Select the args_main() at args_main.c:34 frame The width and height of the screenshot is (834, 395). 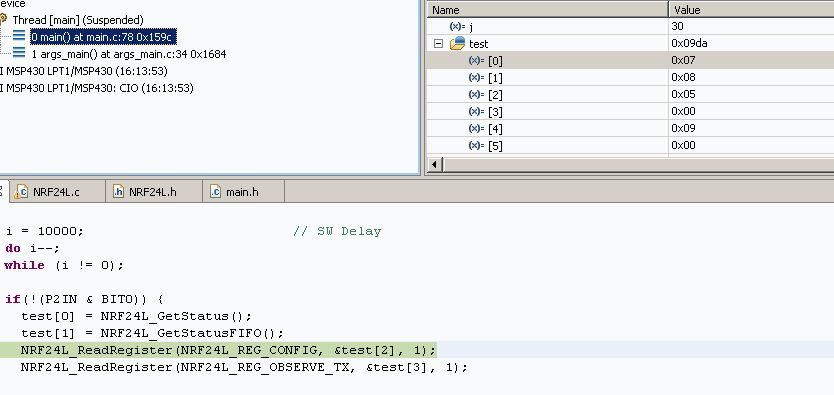[129, 54]
